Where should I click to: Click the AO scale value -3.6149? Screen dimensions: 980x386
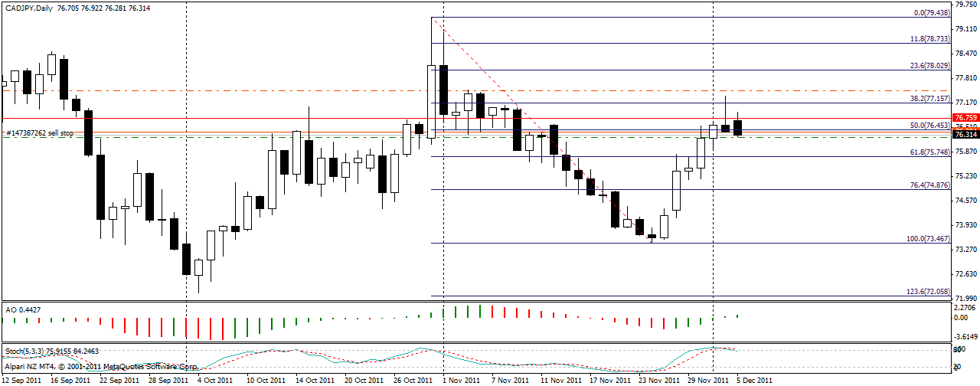[965, 336]
